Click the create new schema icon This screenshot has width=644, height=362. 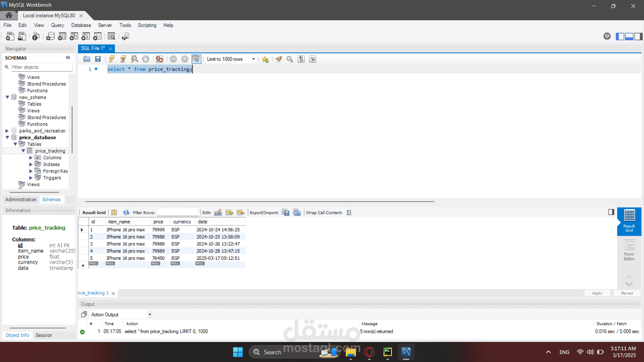(x=50, y=36)
